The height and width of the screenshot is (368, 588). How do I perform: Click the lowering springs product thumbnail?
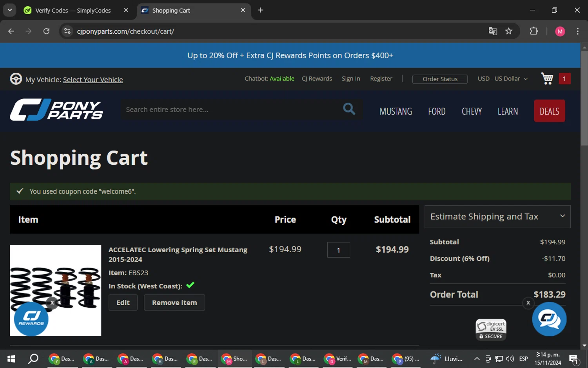pyautogui.click(x=55, y=290)
